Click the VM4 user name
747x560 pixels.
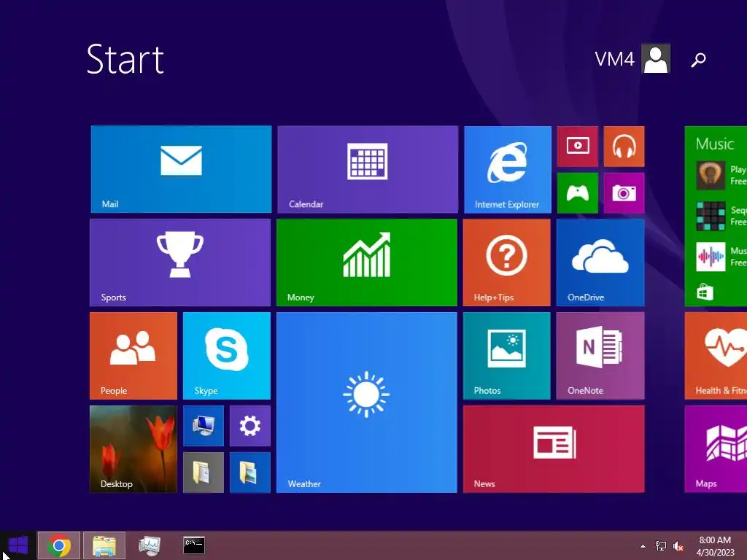tap(614, 60)
